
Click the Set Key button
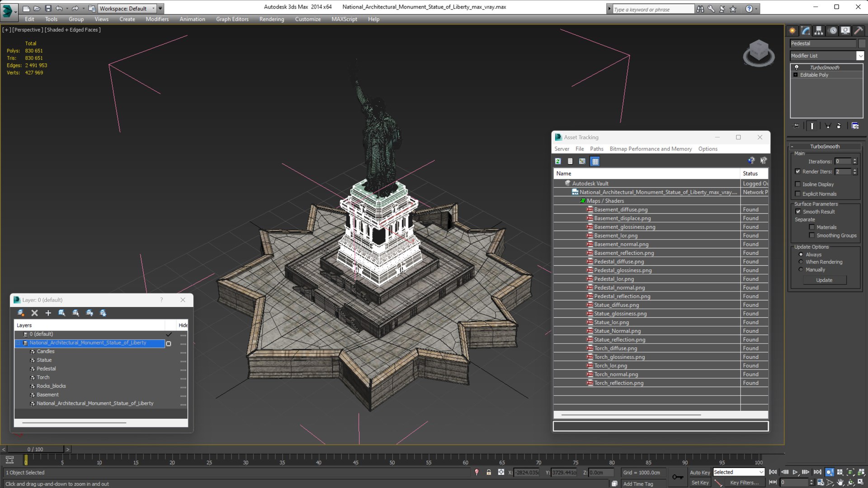[700, 483]
